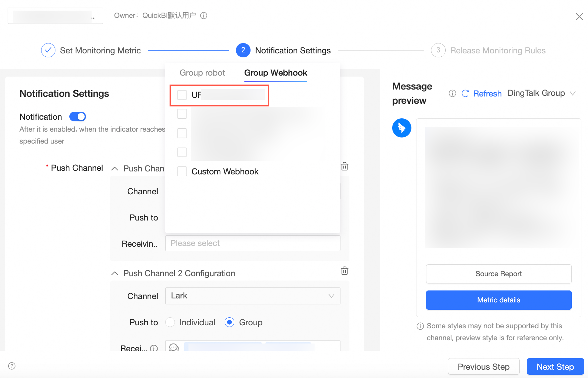Delete the first Push Channel configuration
588x378 pixels.
point(344,166)
